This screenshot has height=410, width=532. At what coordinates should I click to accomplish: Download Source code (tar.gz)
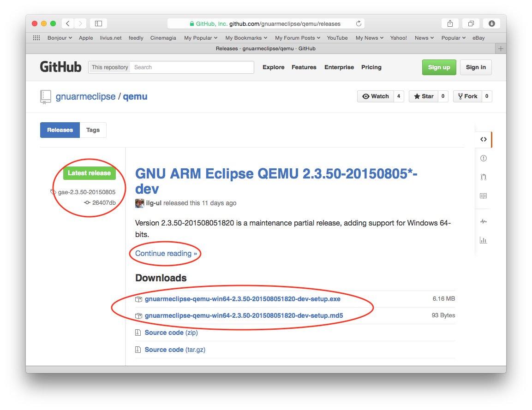pos(175,349)
